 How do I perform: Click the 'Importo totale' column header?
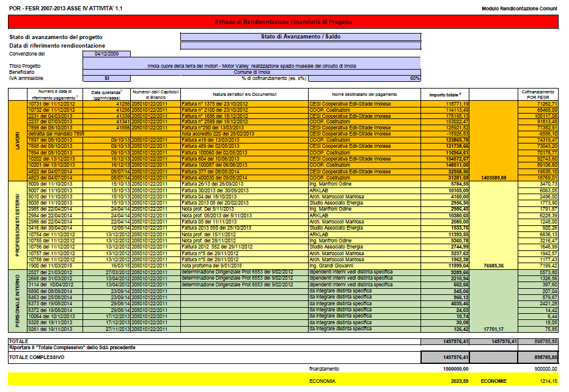tap(445, 95)
